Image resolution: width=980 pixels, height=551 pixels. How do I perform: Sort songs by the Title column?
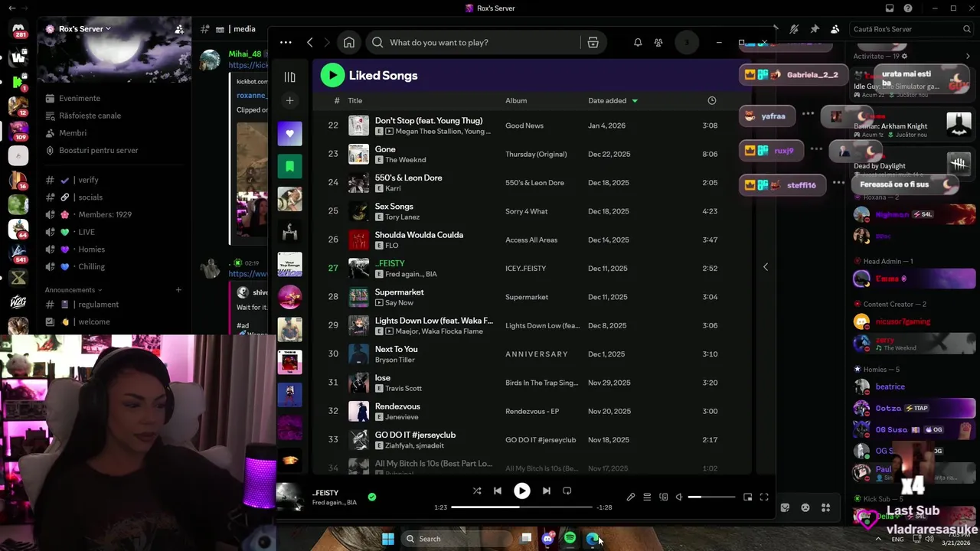tap(355, 100)
